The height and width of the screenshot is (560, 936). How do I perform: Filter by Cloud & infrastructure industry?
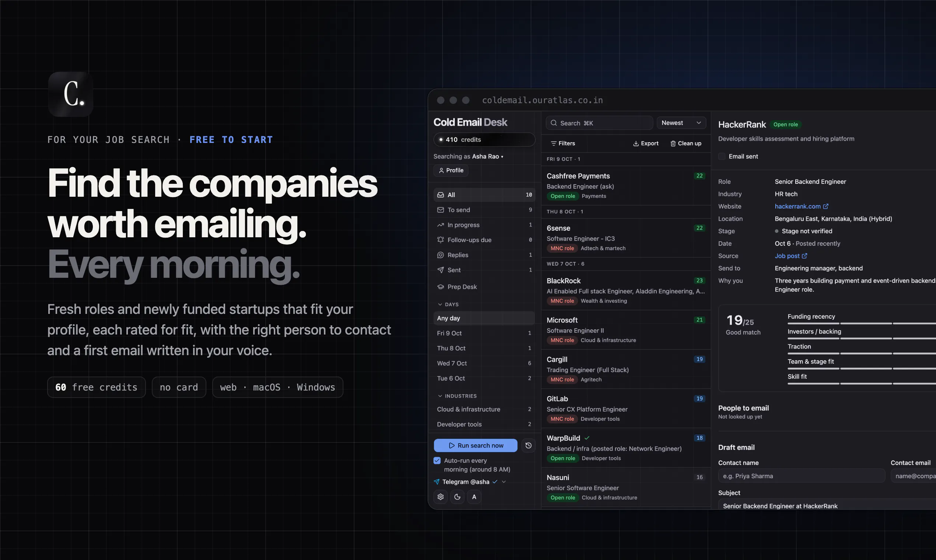[x=484, y=409]
